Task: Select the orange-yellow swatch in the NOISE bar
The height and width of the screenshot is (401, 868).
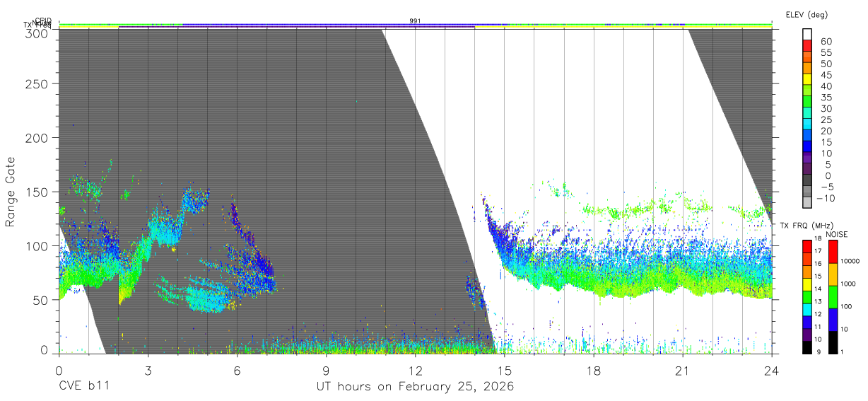Action: pyautogui.click(x=833, y=274)
